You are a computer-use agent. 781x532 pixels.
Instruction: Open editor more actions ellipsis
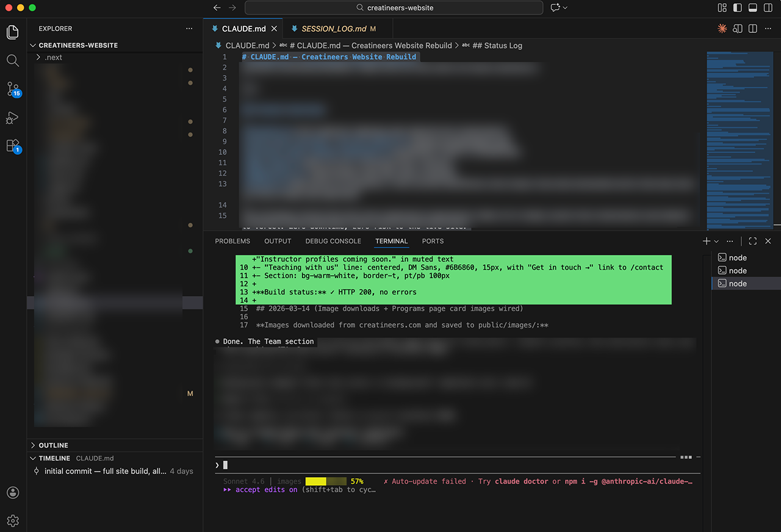(768, 29)
